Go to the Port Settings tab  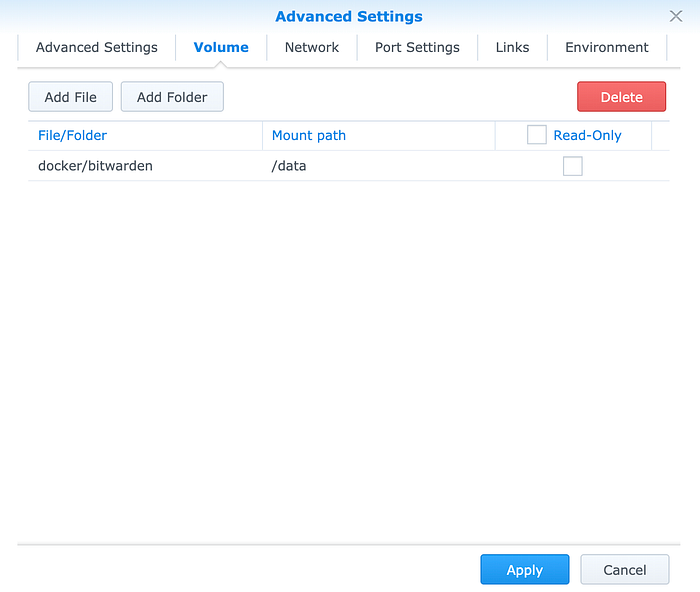[417, 47]
